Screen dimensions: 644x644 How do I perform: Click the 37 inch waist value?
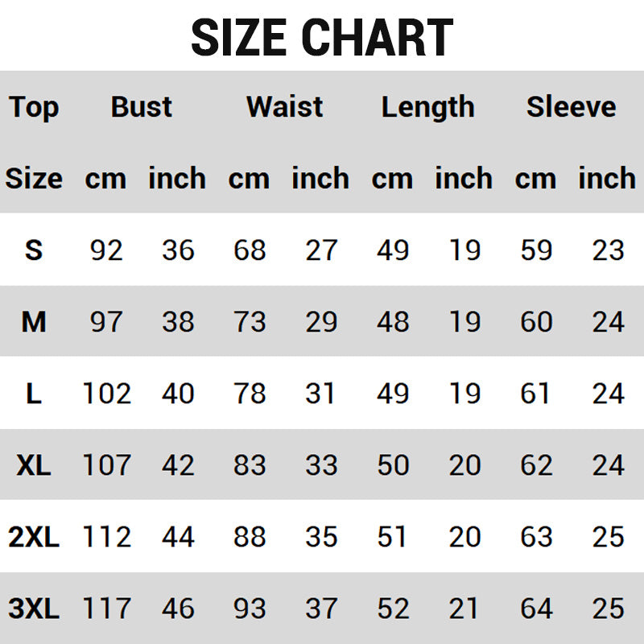coord(321,609)
